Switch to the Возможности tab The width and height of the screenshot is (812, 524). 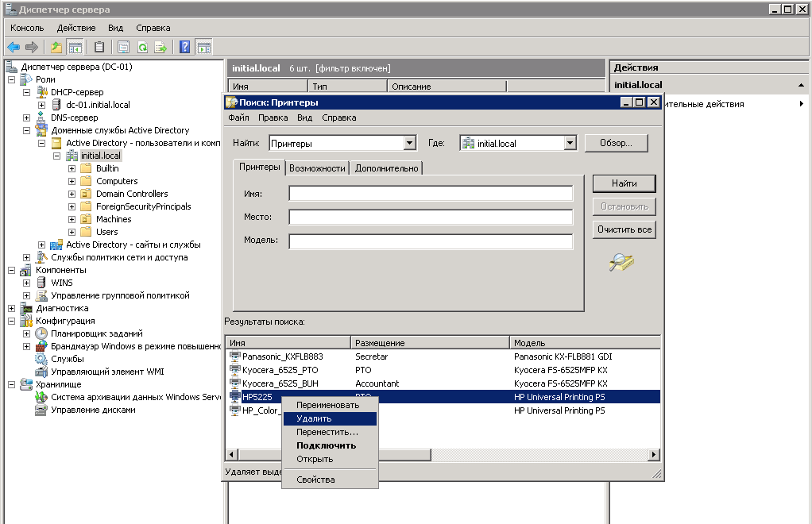click(x=317, y=168)
